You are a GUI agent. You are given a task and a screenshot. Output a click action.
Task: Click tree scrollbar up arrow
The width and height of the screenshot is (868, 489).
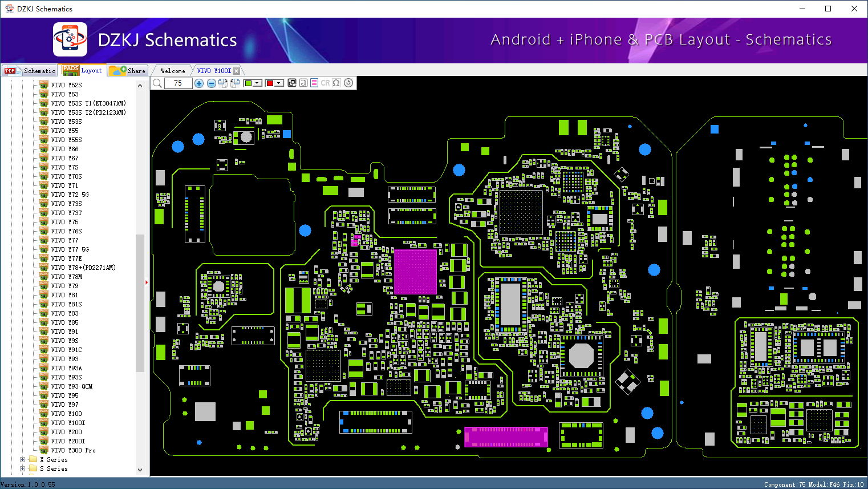click(x=140, y=86)
